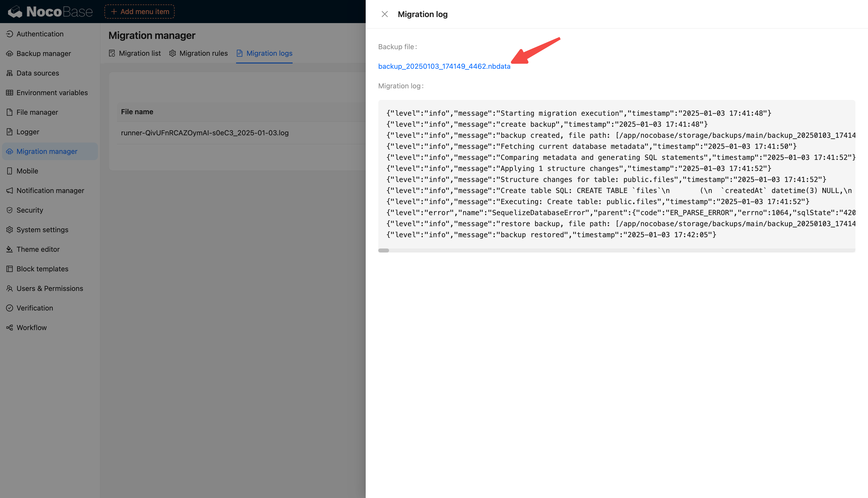The image size is (868, 498).
Task: Click the Backup manager icon
Action: (10, 54)
